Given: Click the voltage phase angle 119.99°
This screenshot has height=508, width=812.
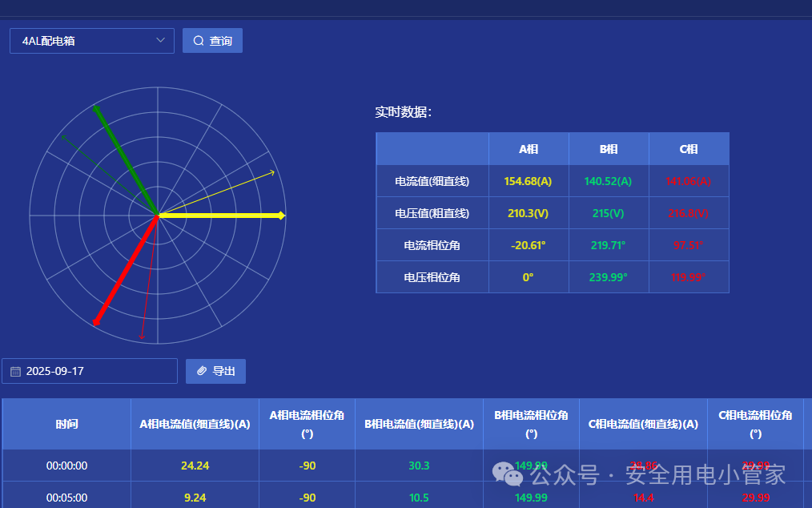Looking at the screenshot, I should [688, 278].
